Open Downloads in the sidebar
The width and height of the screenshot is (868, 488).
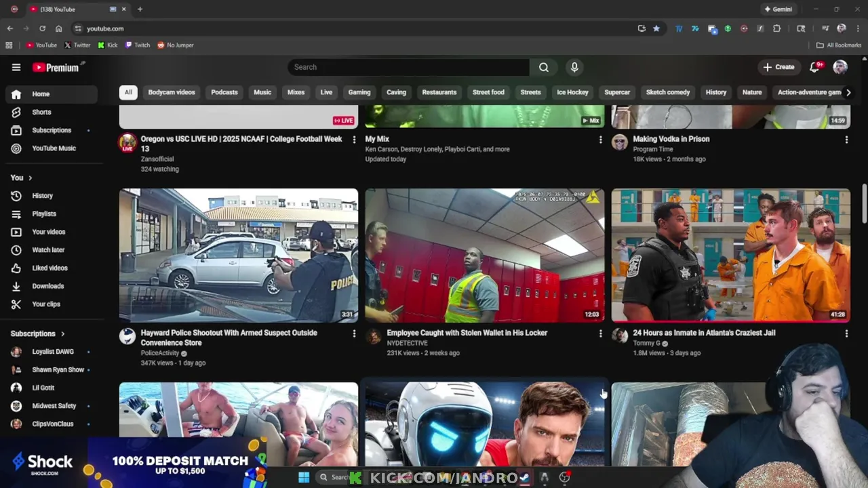point(52,286)
